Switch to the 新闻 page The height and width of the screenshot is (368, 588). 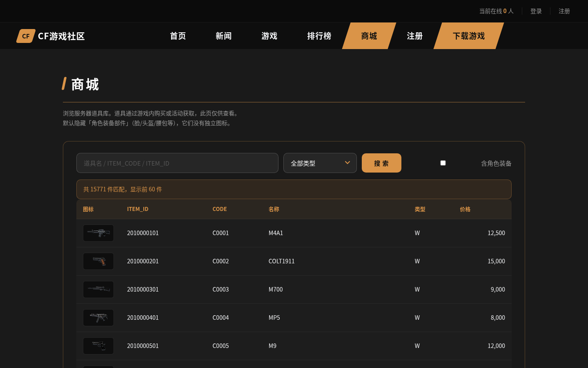tap(224, 36)
